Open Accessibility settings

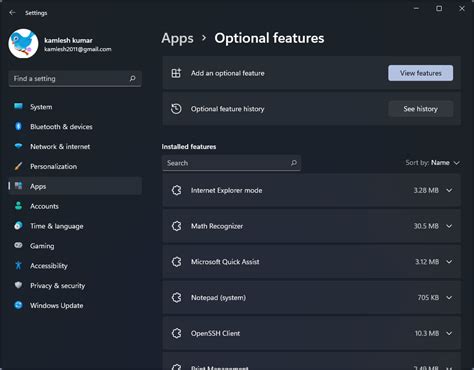click(x=75, y=266)
